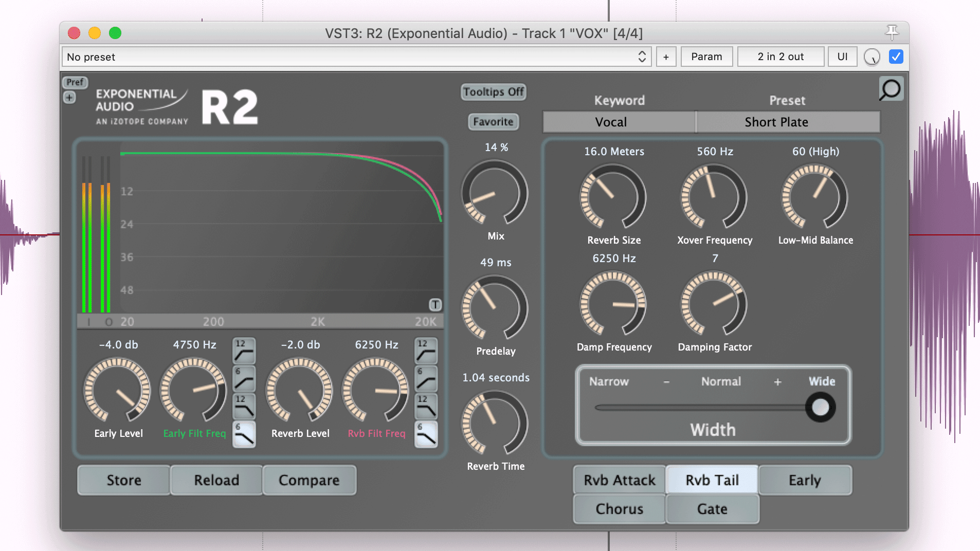
Task: Click the Low-Mid Balance knob
Action: pos(814,197)
